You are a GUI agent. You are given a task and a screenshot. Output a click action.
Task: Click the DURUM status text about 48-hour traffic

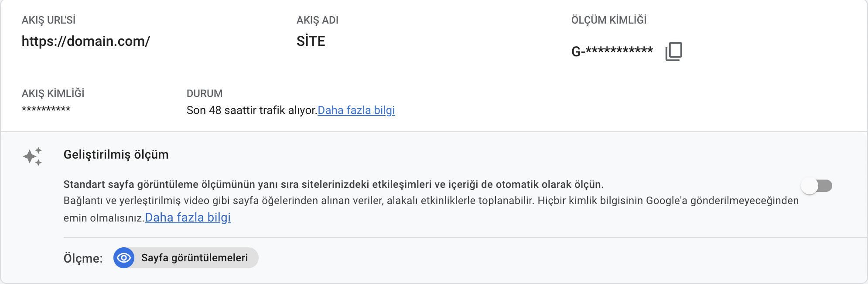coord(251,110)
